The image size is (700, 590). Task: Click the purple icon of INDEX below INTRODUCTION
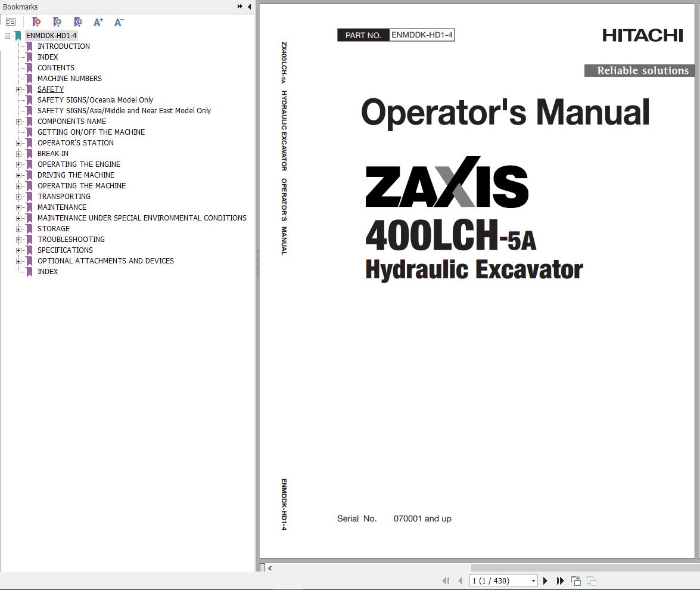(29, 57)
